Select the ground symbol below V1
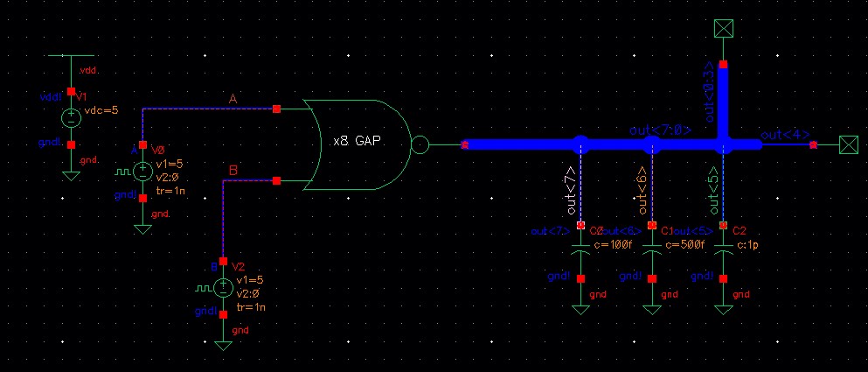The image size is (868, 372). point(71,176)
